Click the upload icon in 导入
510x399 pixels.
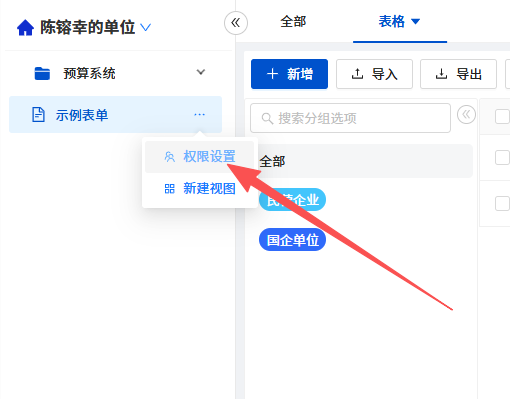click(x=357, y=74)
